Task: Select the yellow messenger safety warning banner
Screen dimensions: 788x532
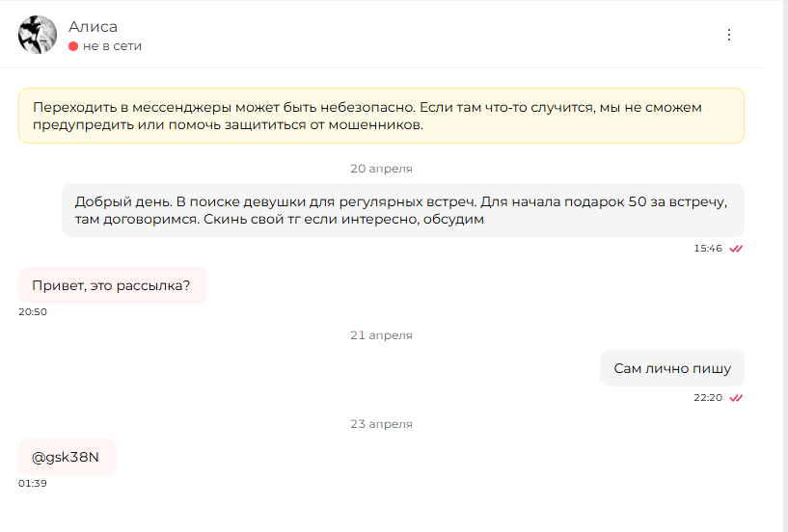Action: pyautogui.click(x=381, y=116)
